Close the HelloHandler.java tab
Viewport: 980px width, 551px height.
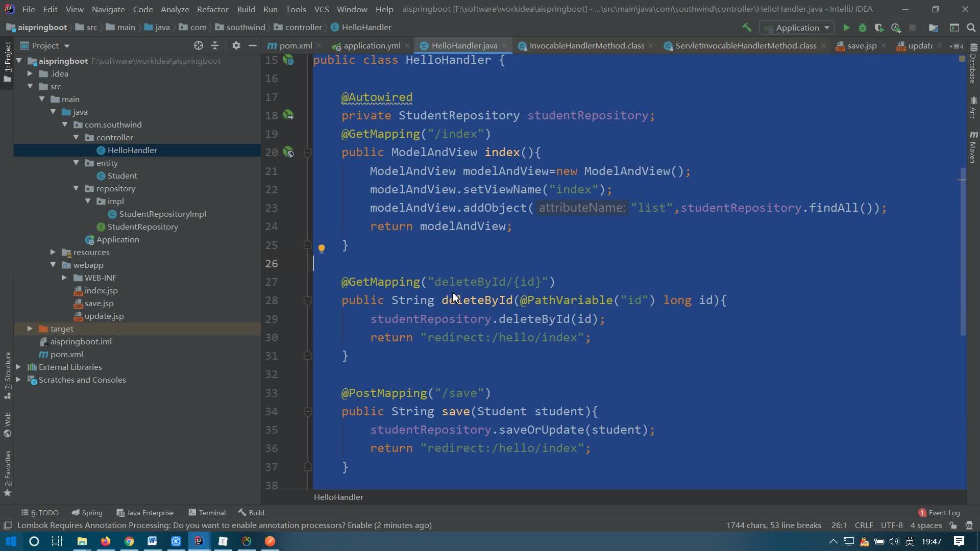coord(505,45)
